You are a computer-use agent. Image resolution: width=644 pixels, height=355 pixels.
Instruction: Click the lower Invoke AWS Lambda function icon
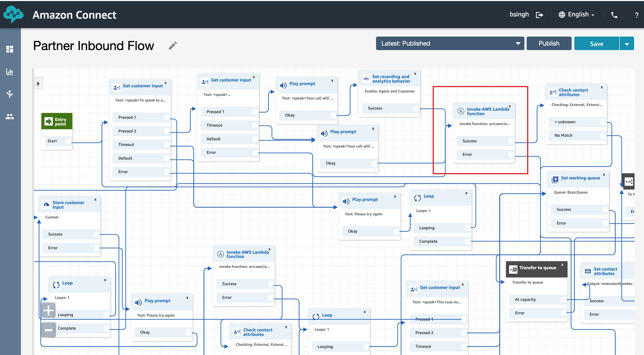(x=220, y=254)
